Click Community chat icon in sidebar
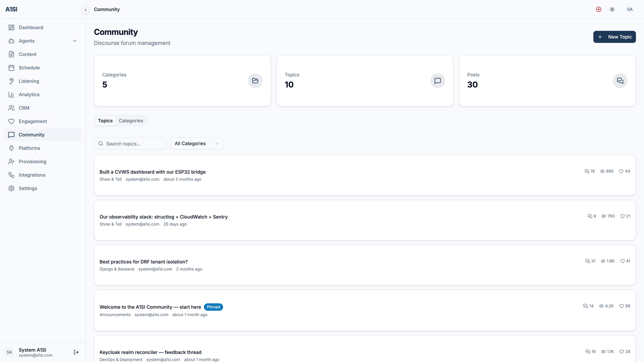The width and height of the screenshot is (644, 362). [x=11, y=135]
